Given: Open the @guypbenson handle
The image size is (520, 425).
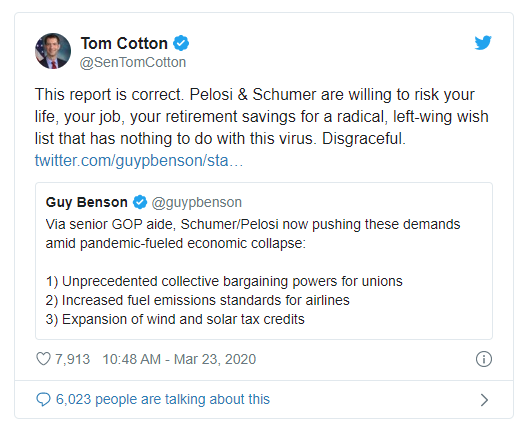Looking at the screenshot, I should pyautogui.click(x=197, y=202).
